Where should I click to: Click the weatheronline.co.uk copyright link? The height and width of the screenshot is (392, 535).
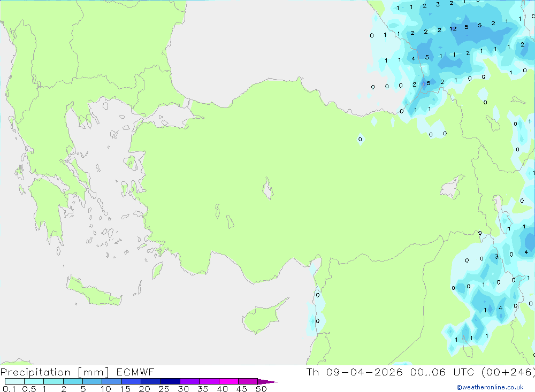[x=490, y=387]
